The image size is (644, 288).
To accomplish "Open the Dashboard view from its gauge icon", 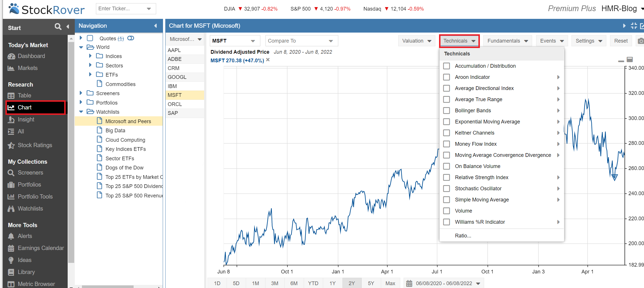I will click(x=11, y=56).
